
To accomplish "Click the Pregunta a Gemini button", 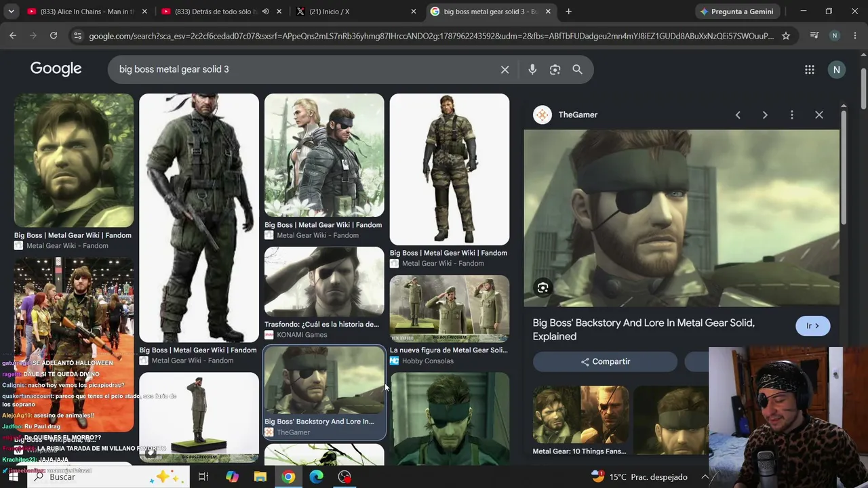I will 736,12.
